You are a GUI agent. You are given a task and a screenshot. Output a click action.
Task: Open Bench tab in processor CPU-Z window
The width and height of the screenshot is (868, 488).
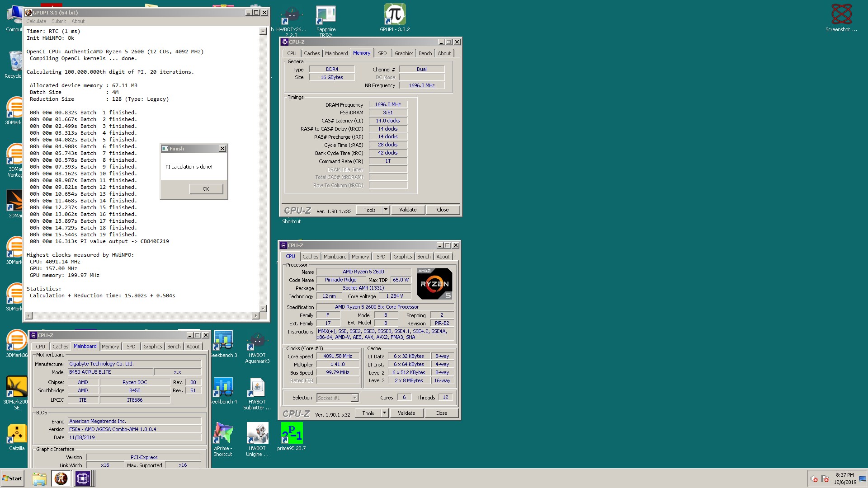(424, 257)
